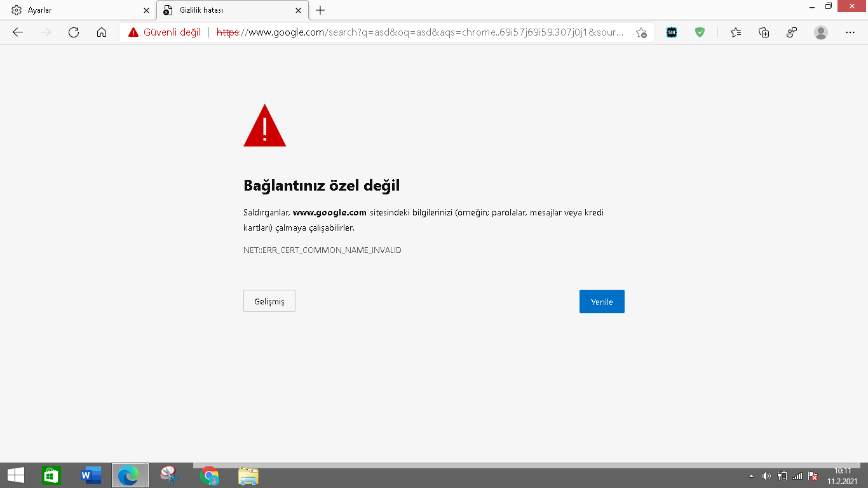Add this page to favorites with star-plus icon
Image resolution: width=868 pixels, height=488 pixels.
point(642,32)
